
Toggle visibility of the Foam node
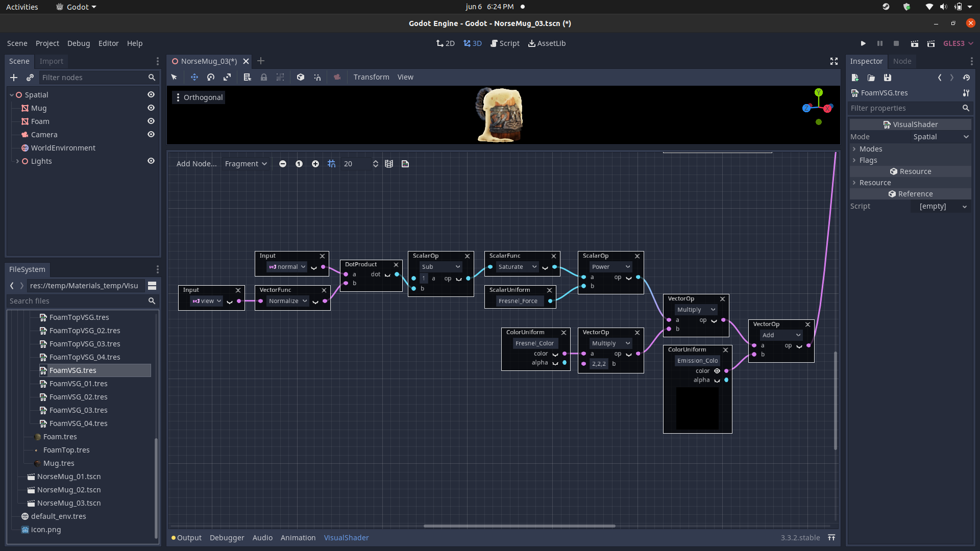click(151, 121)
